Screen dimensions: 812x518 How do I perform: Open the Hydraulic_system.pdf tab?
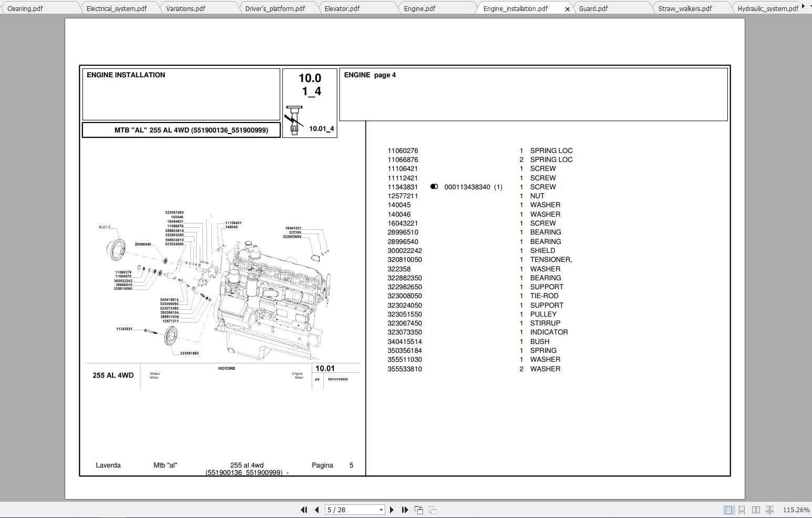click(x=767, y=8)
